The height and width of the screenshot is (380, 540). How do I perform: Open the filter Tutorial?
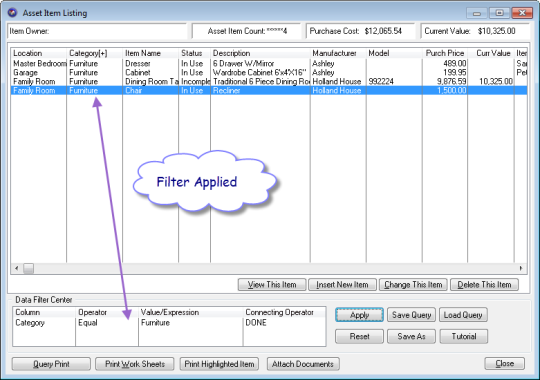(464, 336)
